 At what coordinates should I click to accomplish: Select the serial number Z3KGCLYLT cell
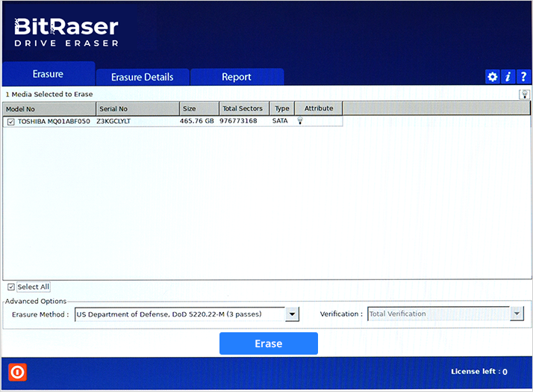tap(113, 121)
